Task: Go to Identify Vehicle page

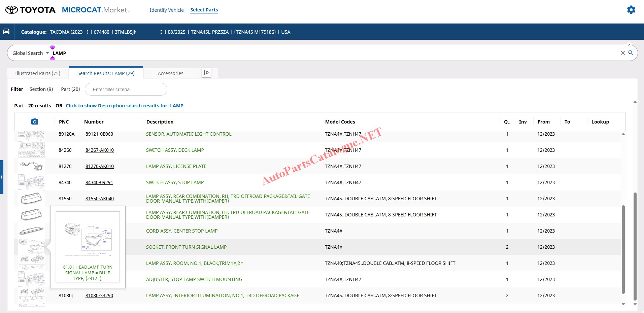Action: (x=167, y=10)
